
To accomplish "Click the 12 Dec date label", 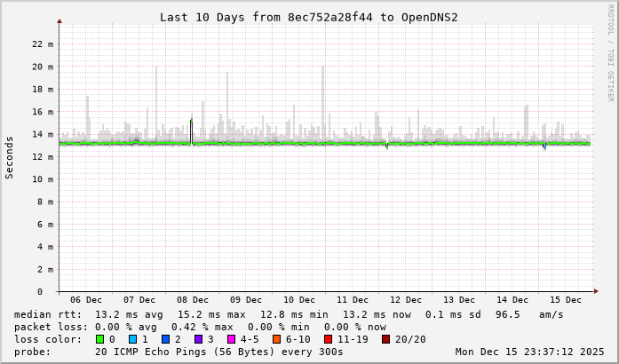I will click(x=406, y=300).
